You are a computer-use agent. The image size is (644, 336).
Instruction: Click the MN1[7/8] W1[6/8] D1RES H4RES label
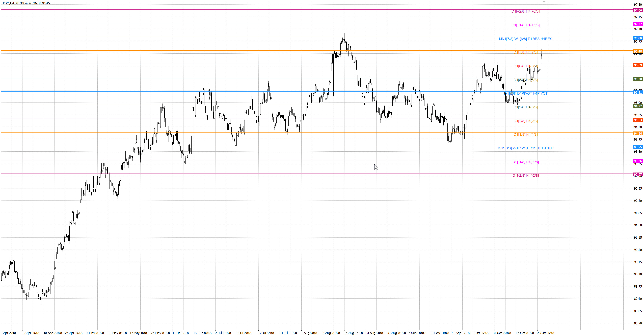click(x=525, y=39)
